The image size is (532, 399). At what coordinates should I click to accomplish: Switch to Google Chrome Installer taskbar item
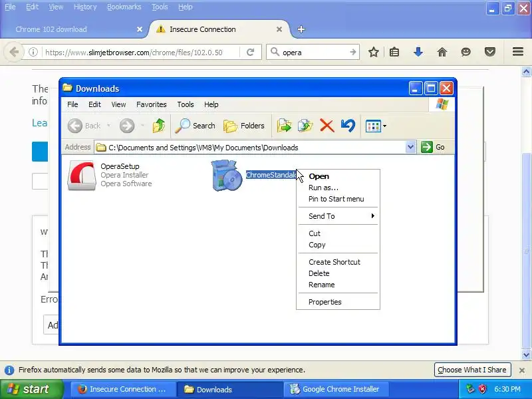336,389
